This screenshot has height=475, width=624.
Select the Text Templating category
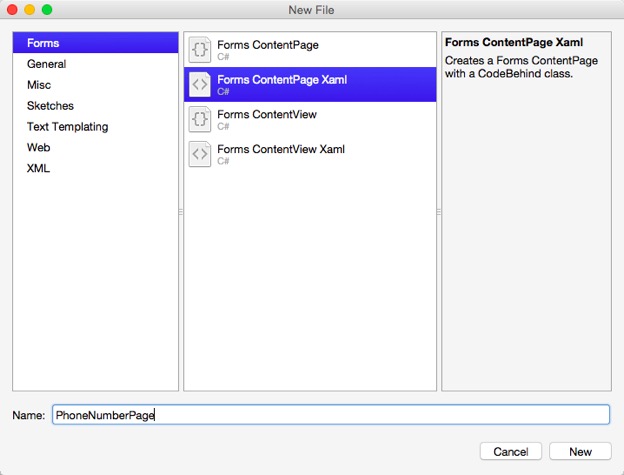click(x=96, y=127)
